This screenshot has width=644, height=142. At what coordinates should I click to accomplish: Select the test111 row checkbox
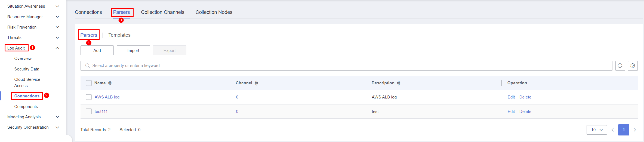point(89,112)
